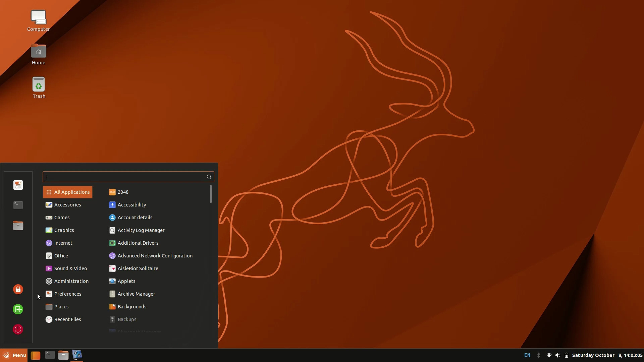Viewport: 644px width, 362px height.
Task: Click the Power Off icon in sidebar
Action: pos(18,329)
